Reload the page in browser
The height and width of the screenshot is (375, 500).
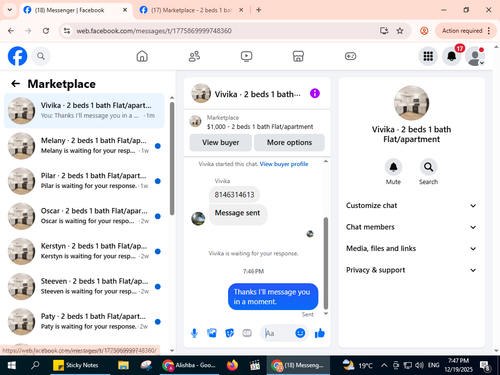point(46,31)
